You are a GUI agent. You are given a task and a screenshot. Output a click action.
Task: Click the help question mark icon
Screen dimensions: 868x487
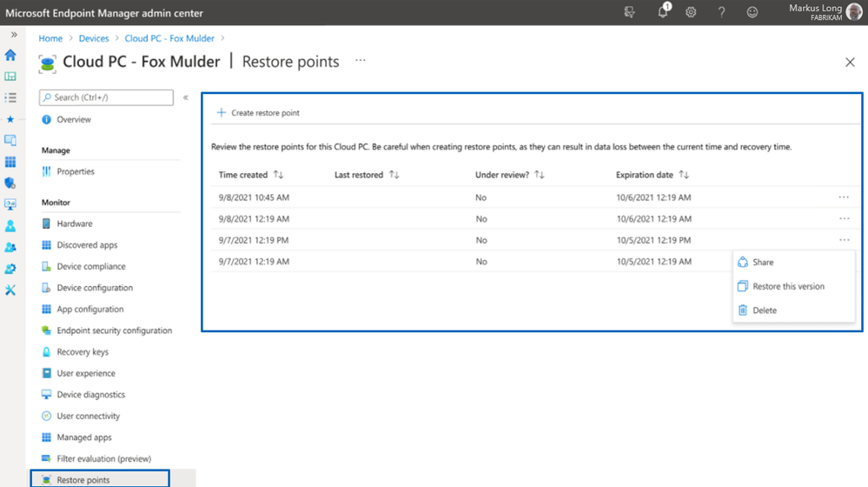(721, 12)
